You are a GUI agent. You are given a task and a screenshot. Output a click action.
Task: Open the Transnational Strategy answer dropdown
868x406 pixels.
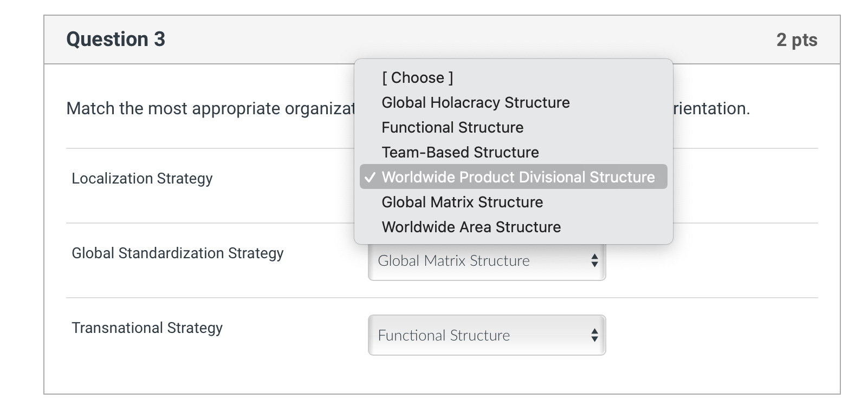487,335
